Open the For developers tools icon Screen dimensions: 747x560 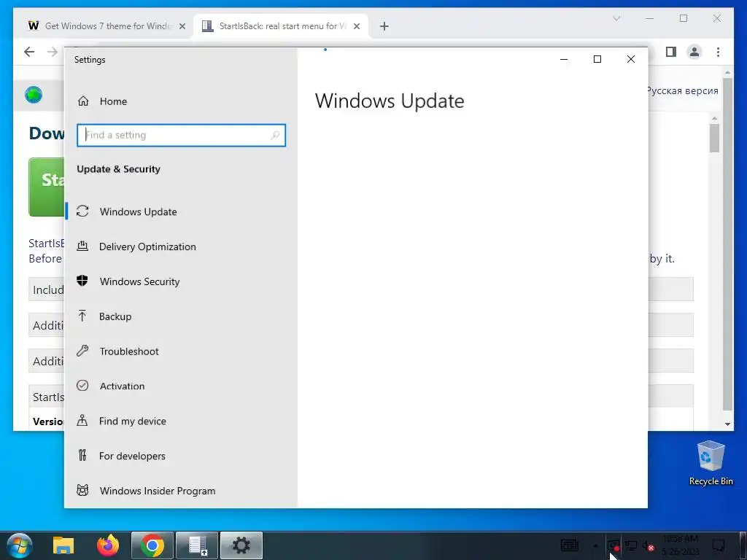click(x=82, y=456)
